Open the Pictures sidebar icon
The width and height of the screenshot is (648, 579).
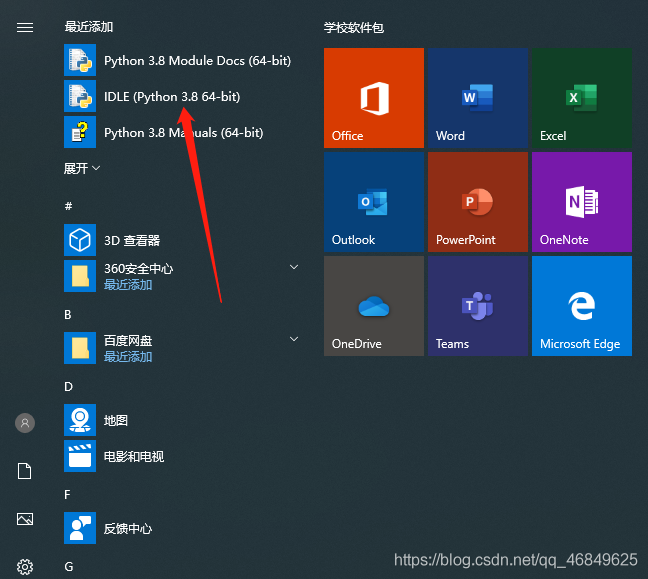25,519
